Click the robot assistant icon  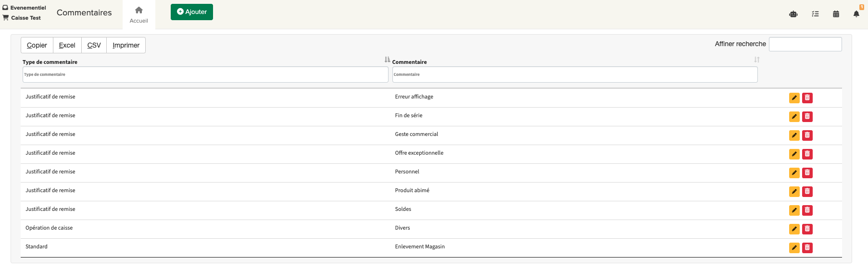pos(793,14)
